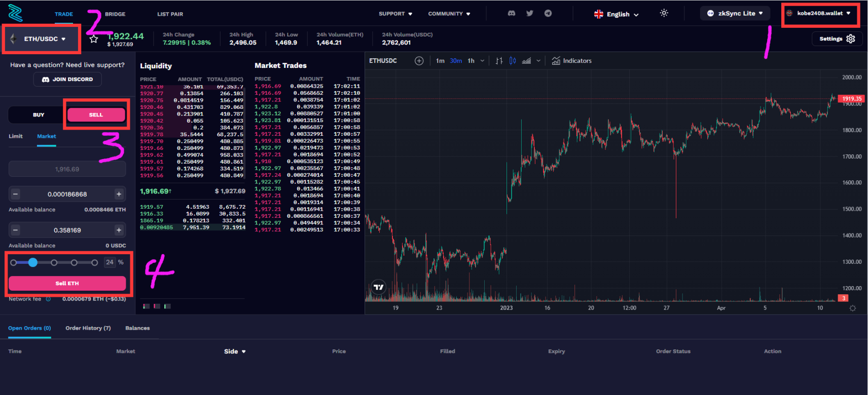Toggle light theme with the sun icon

664,13
